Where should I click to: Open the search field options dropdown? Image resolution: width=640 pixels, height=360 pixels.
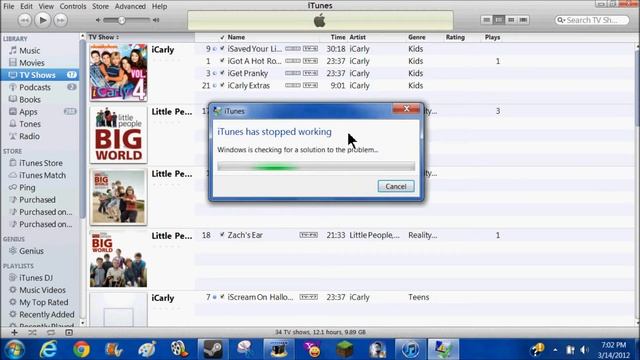point(561,20)
